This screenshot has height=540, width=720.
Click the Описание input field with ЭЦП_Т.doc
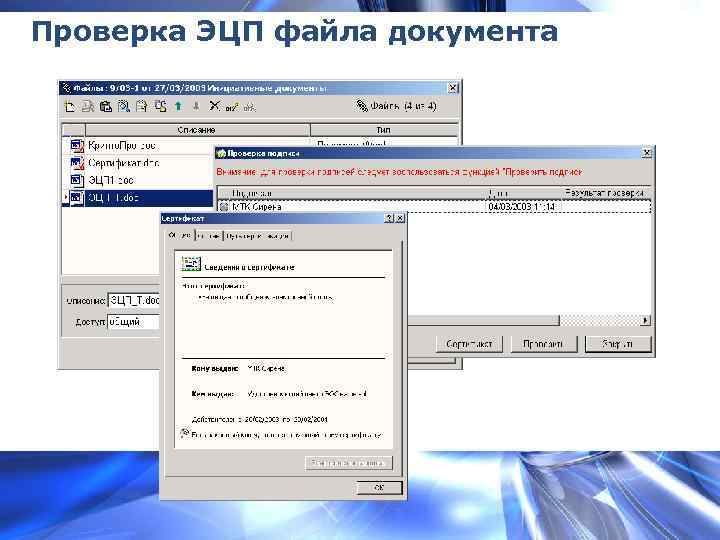coord(134,301)
